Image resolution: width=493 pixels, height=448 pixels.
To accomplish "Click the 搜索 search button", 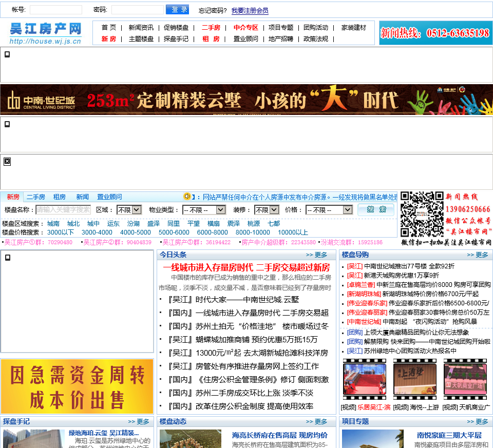I will [376, 209].
